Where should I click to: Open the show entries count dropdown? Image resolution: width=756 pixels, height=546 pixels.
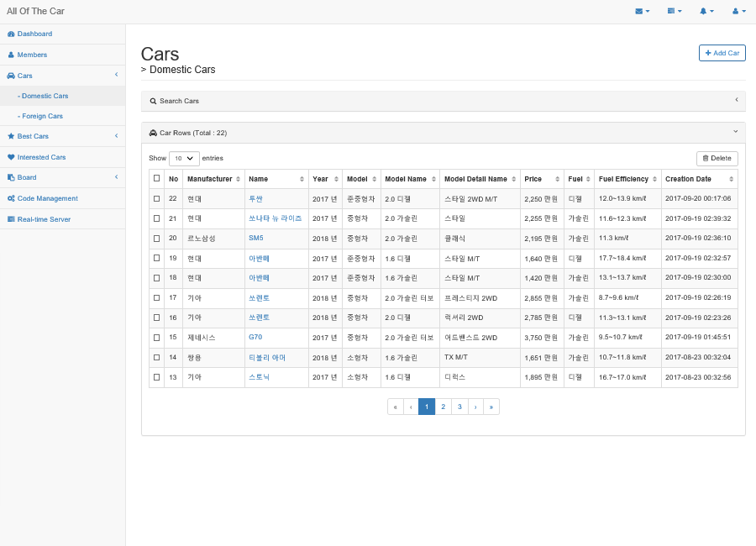click(x=184, y=158)
